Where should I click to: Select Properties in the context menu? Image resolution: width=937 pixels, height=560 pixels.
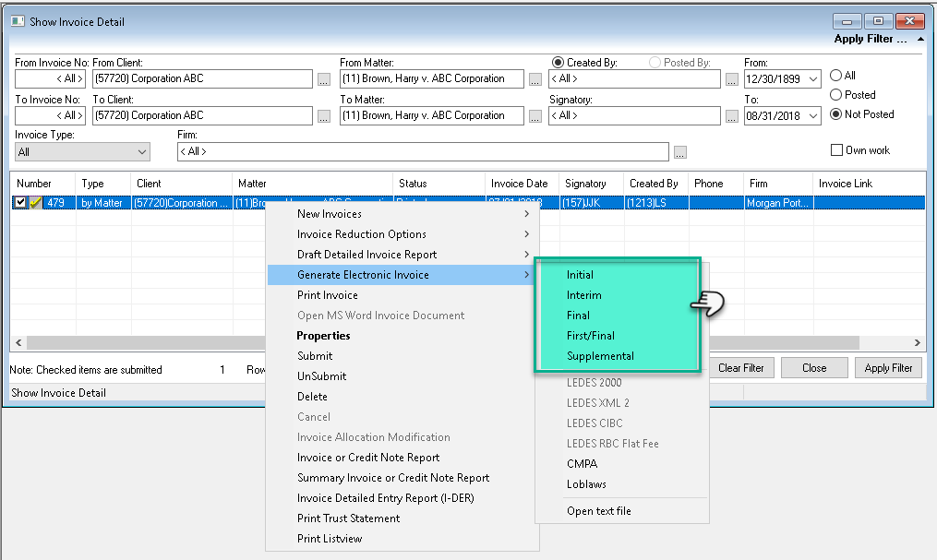(x=402, y=336)
